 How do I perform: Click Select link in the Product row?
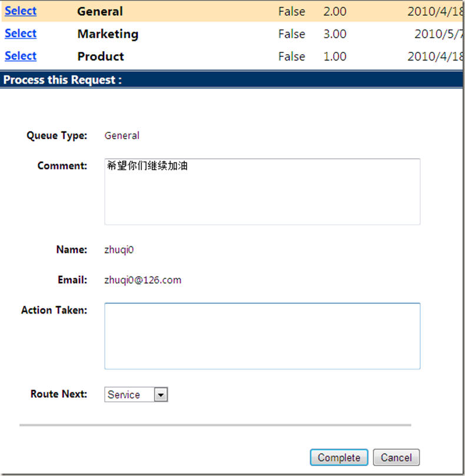(21, 56)
